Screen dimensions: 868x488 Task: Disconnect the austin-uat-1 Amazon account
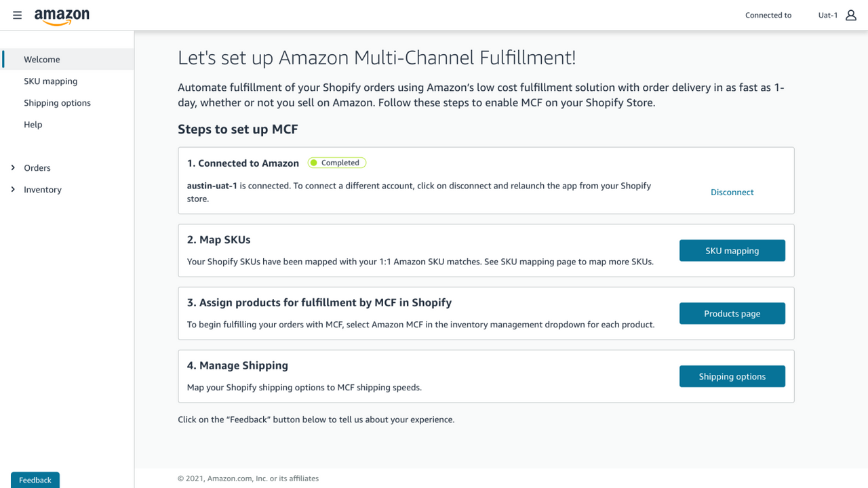pyautogui.click(x=732, y=192)
